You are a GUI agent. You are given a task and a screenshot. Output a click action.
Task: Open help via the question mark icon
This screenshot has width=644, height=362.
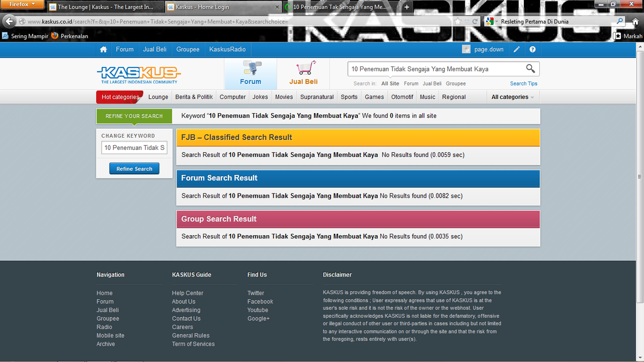(x=532, y=49)
